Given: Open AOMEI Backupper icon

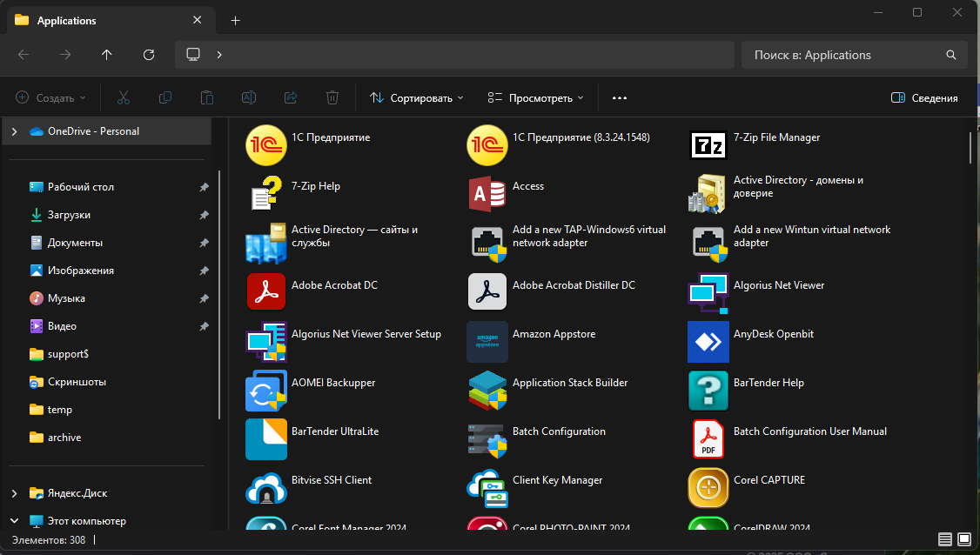Looking at the screenshot, I should 266,390.
